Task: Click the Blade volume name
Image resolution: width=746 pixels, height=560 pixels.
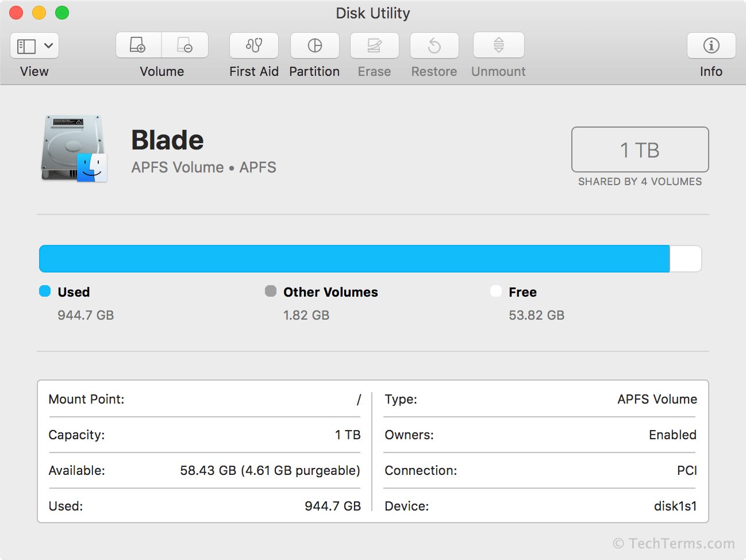Action: point(167,140)
